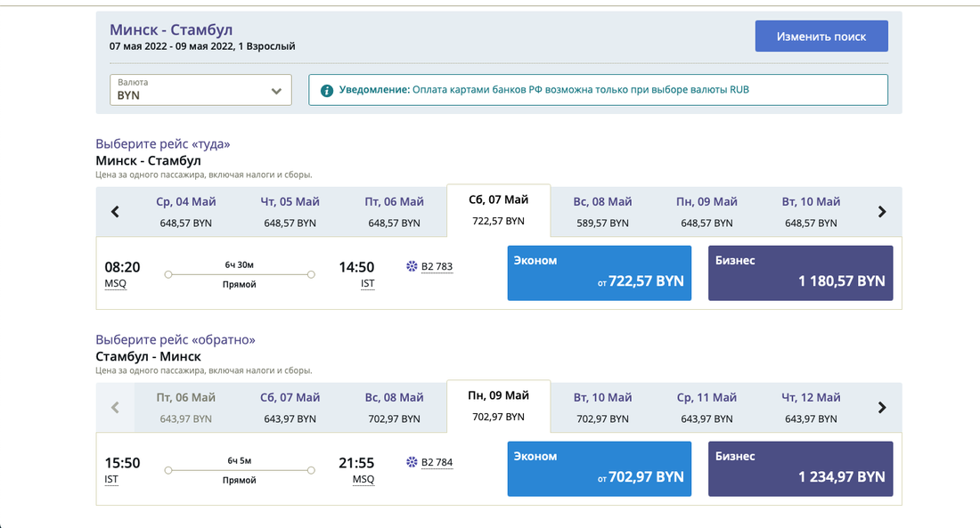Choose return Бизнес fare 1 234,97 BYN
The image size is (980, 528).
tap(800, 468)
